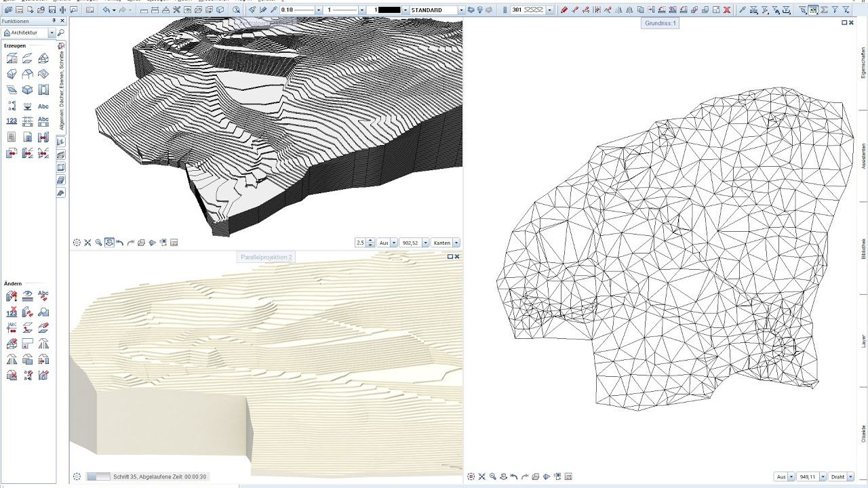
Task: Adjust the 2.5 stepper arrows in top-left viewport
Action: click(370, 243)
